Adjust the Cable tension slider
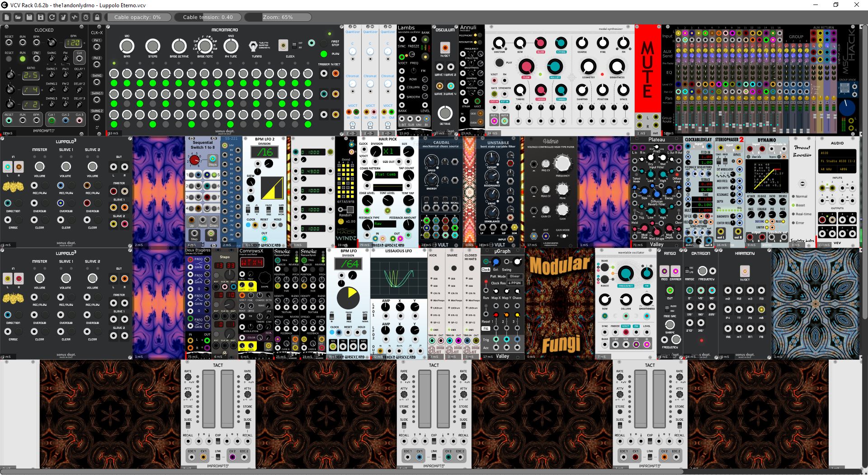 [208, 17]
